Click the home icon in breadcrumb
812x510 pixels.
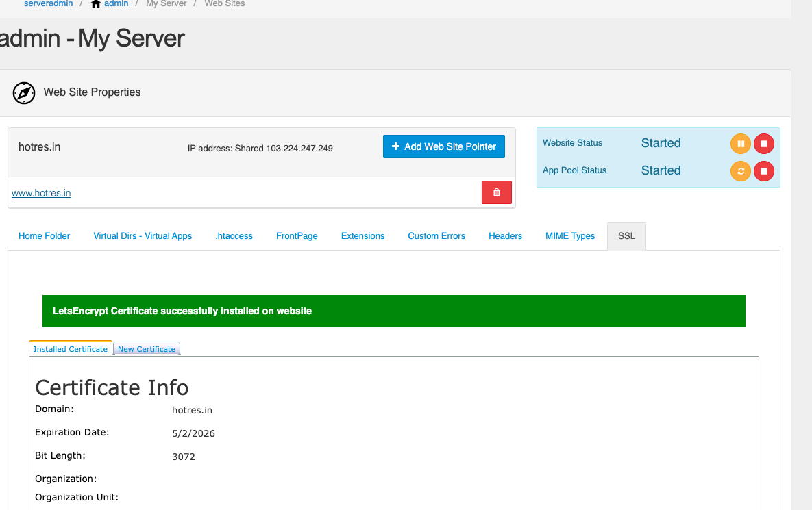point(96,4)
